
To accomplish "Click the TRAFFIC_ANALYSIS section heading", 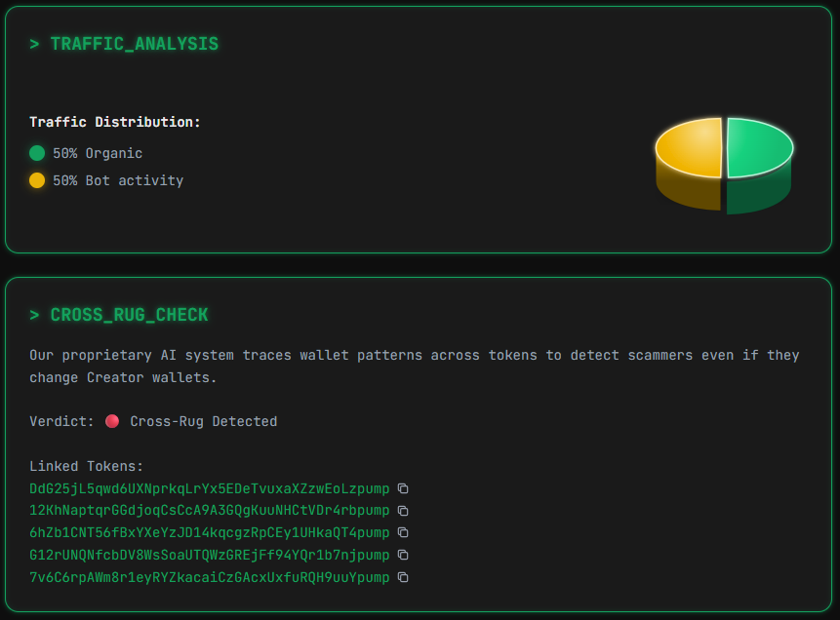I will click(124, 44).
